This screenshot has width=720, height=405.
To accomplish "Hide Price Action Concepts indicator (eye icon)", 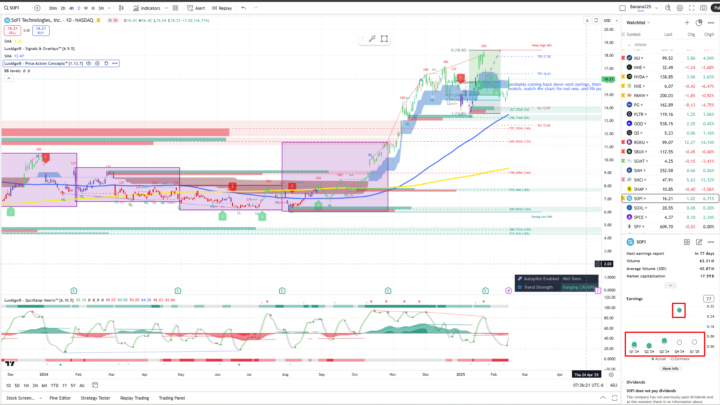I will pos(89,63).
